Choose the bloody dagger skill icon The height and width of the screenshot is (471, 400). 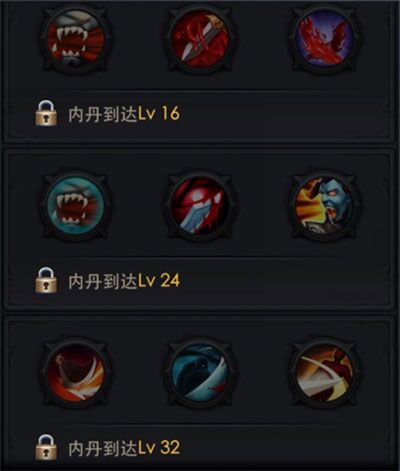coord(200,39)
